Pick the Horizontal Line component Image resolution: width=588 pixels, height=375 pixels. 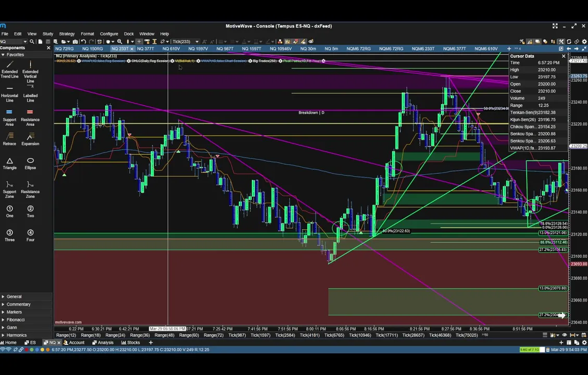(x=10, y=94)
